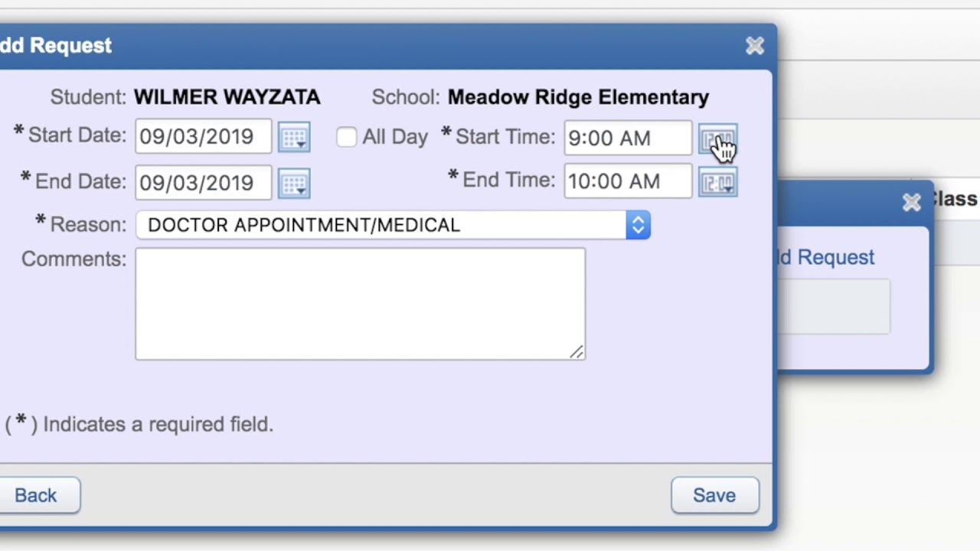Expand the Reason dropdown list
Viewport: 980px width, 551px height.
tap(637, 225)
